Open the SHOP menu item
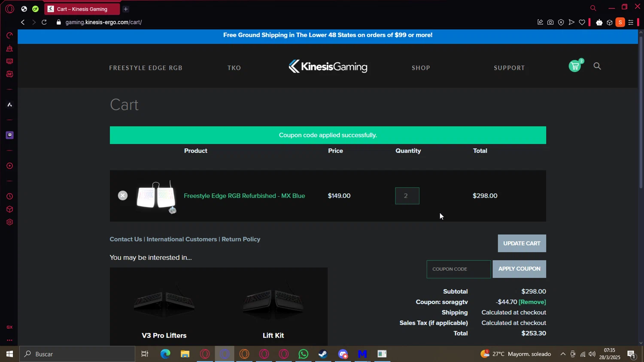644x362 pixels. point(421,68)
